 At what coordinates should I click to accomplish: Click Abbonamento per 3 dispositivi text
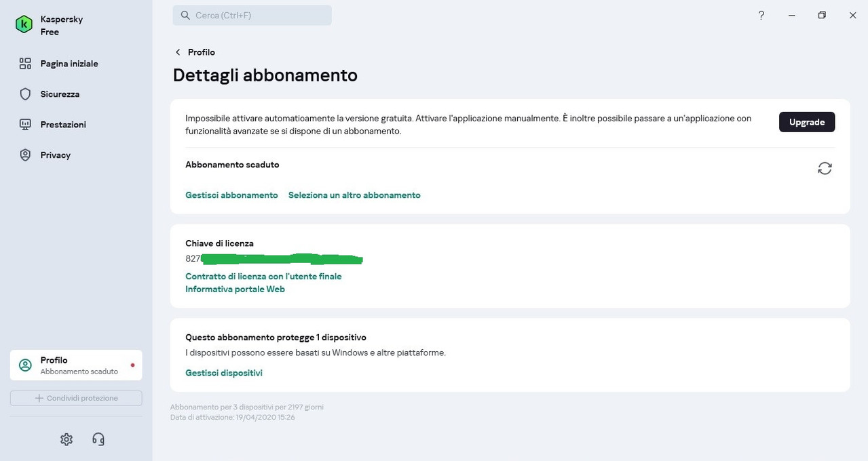[x=247, y=407]
